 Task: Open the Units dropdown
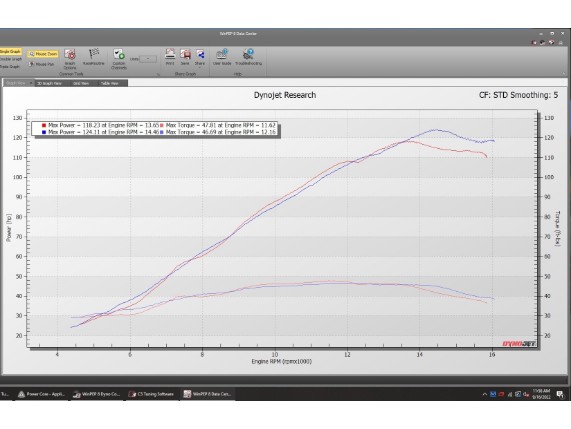tap(148, 59)
